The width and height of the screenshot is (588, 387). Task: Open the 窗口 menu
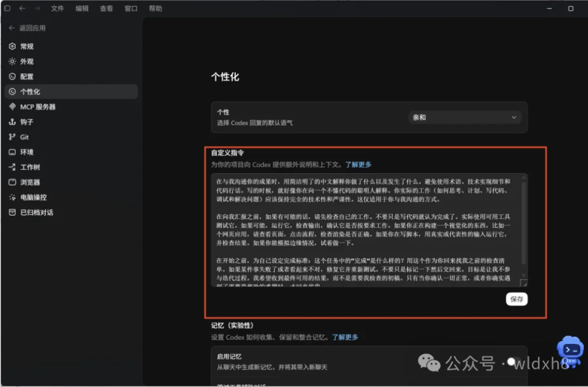(131, 8)
